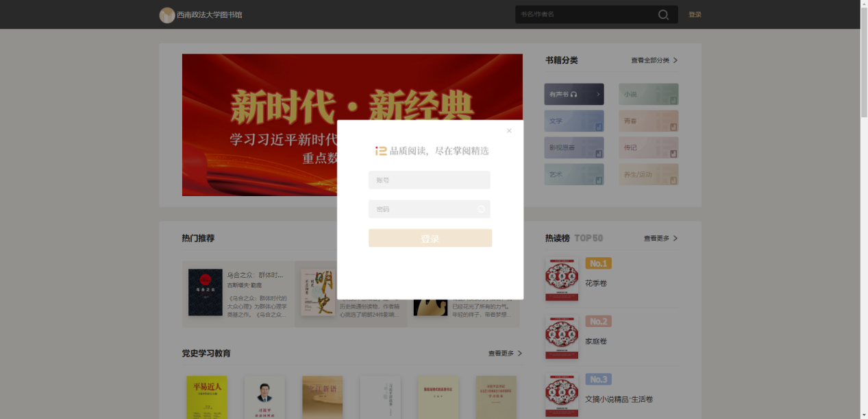Open the 小说 category tile
Screen dimensions: 868x419
click(x=648, y=94)
